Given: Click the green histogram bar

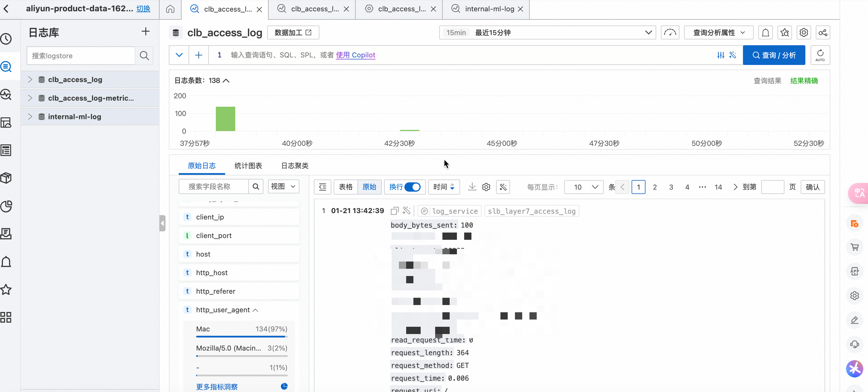Looking at the screenshot, I should (x=225, y=119).
